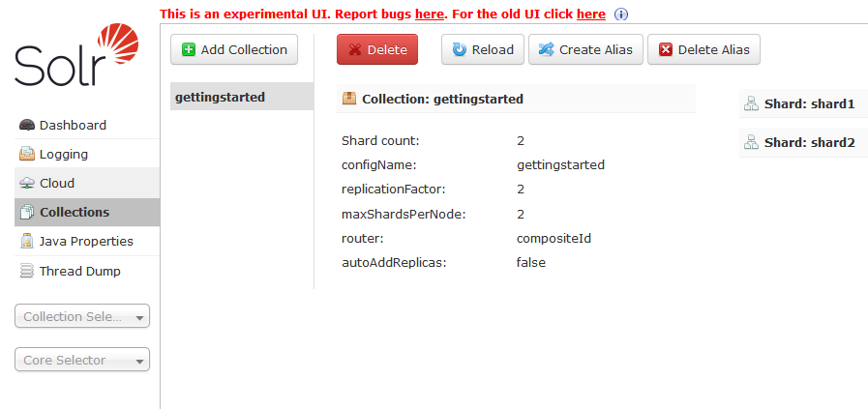Open the Cloud menu item
The image size is (868, 409).
pyautogui.click(x=87, y=183)
